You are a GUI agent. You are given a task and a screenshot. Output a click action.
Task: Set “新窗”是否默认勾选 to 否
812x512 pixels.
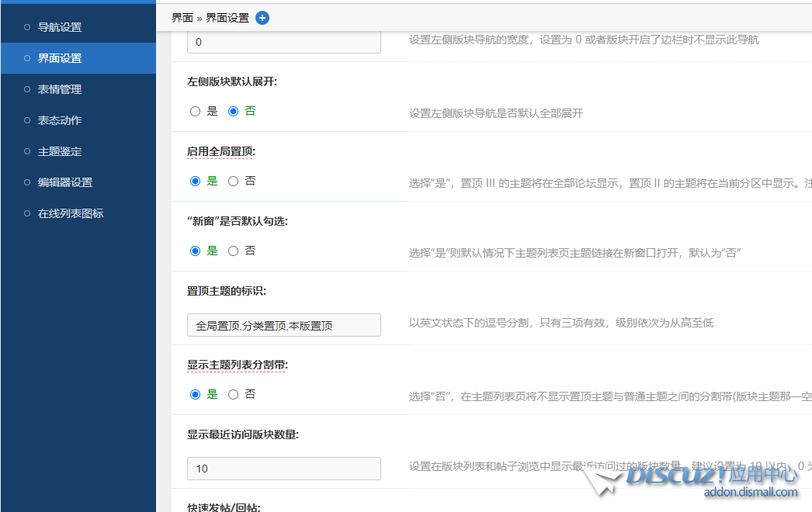(233, 251)
